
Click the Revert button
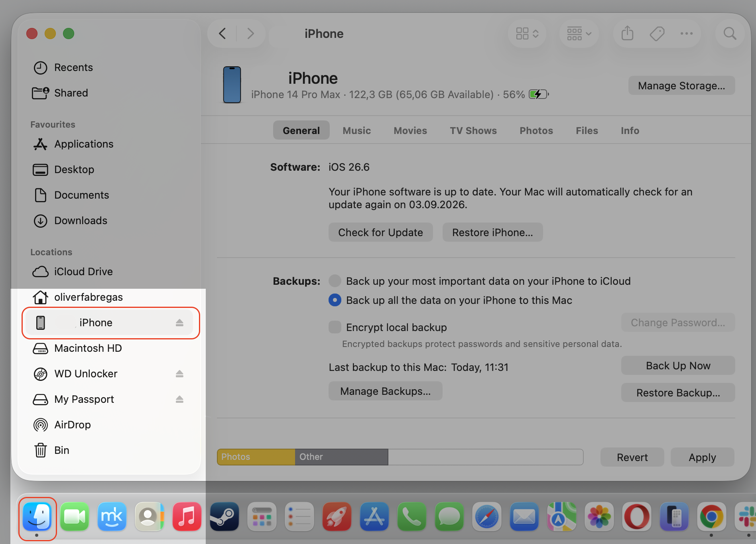[632, 457]
